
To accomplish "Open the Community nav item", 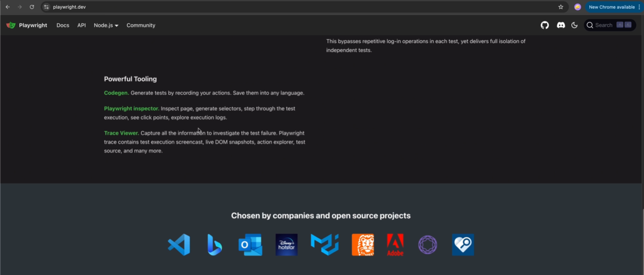I will click(141, 25).
